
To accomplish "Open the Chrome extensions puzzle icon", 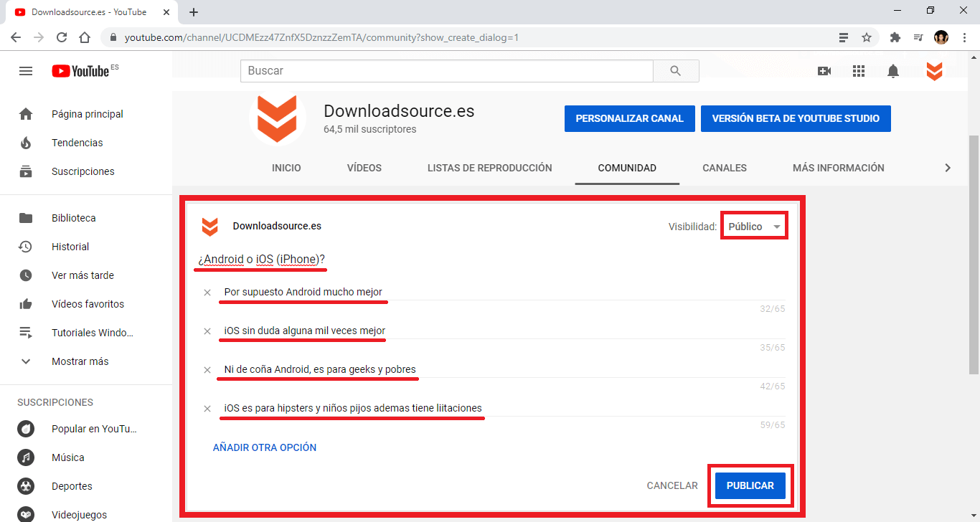I will [x=895, y=37].
